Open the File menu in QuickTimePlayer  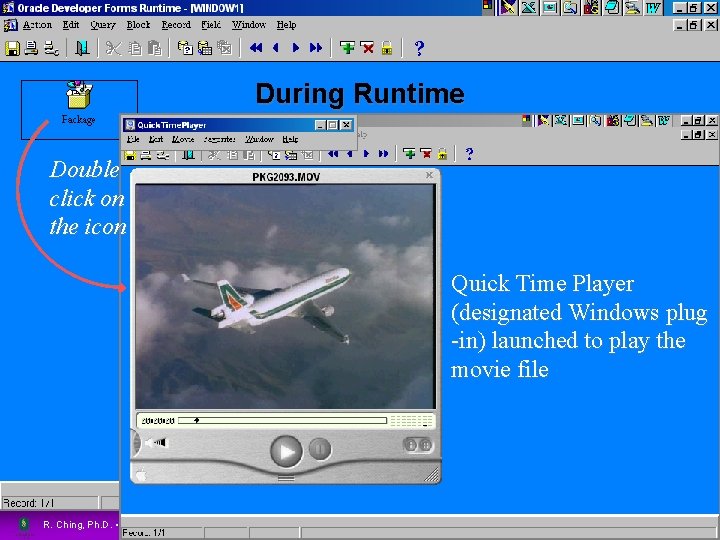(x=133, y=139)
